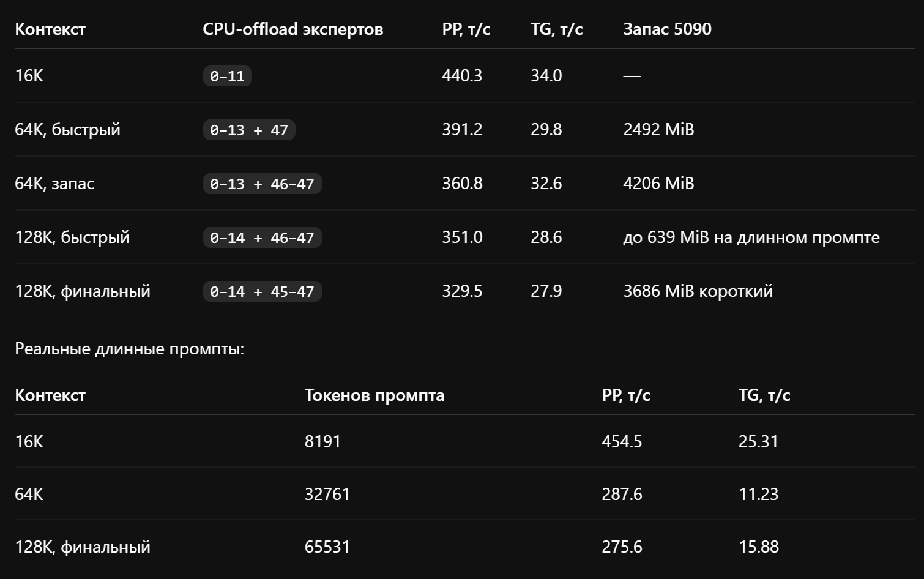Image resolution: width=924 pixels, height=579 pixels.
Task: Click до 639 MiB на длинном промпте
Action: point(751,237)
